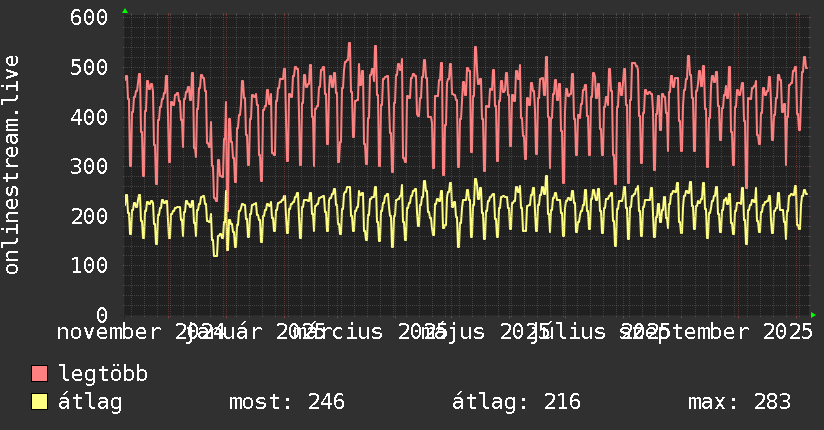Click the 'most: 246' value
Screen dimensions: 824x430
coord(287,402)
